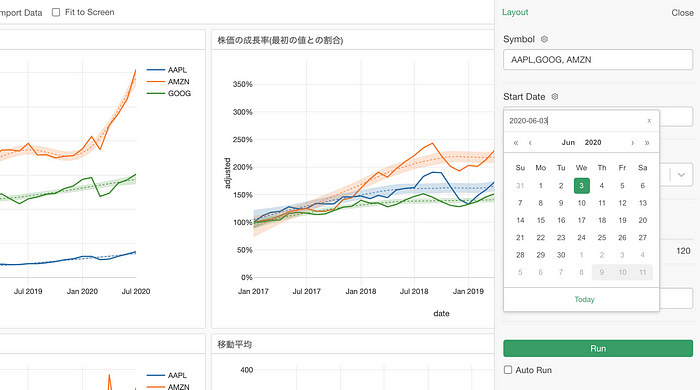
Task: Click the Symbol input field with AAPL,GOOG, AMZN
Action: pos(598,60)
